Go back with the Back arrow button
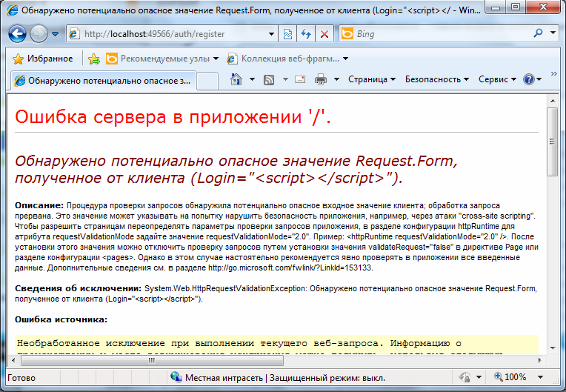The height and width of the screenshot is (392, 566). pyautogui.click(x=17, y=34)
